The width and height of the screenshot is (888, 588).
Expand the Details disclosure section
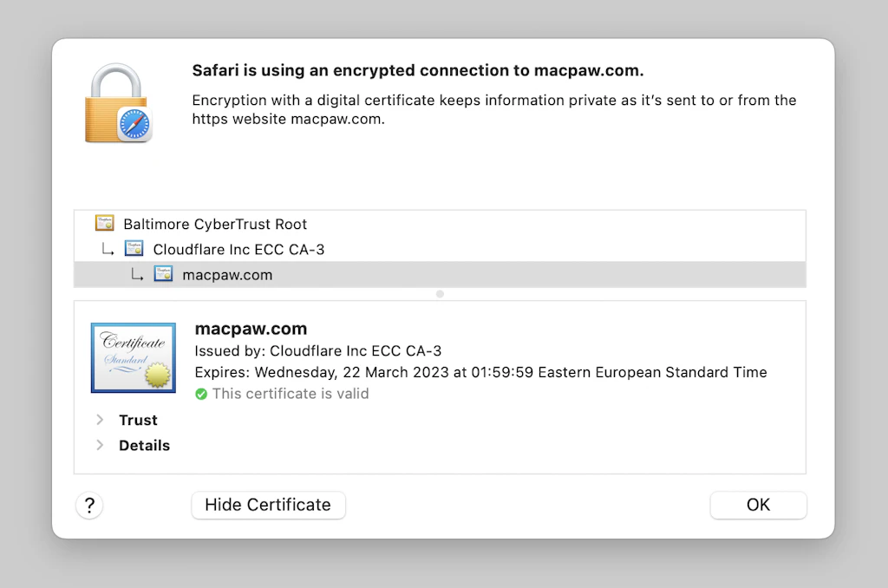pos(100,445)
